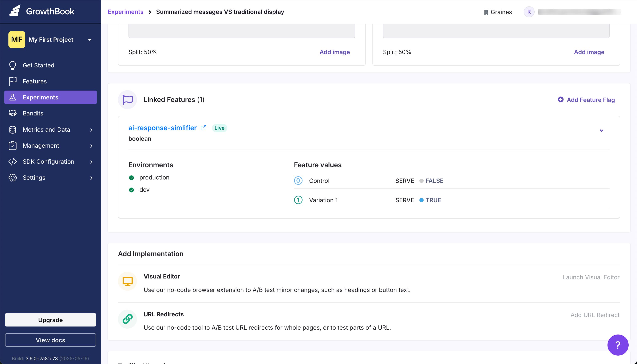Image resolution: width=637 pixels, height=364 pixels.
Task: Click the build version 3.6.0+7a81e73 text
Action: [x=41, y=359]
